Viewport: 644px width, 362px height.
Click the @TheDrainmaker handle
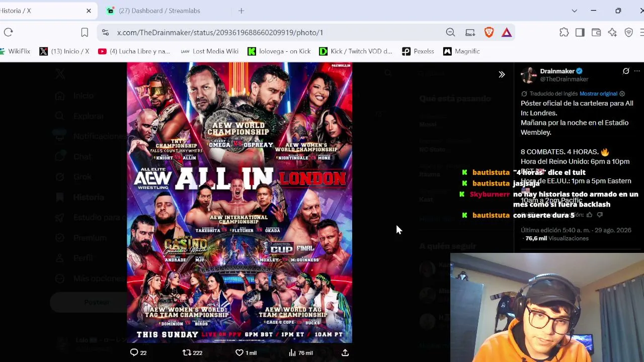(564, 79)
